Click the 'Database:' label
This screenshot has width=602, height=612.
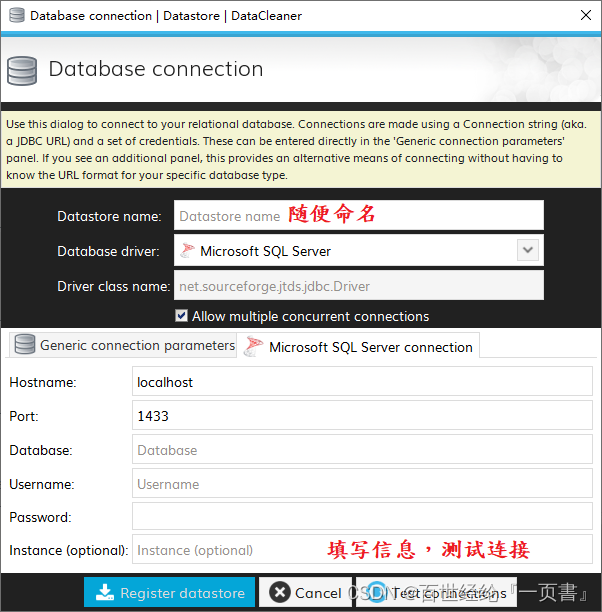(x=41, y=450)
